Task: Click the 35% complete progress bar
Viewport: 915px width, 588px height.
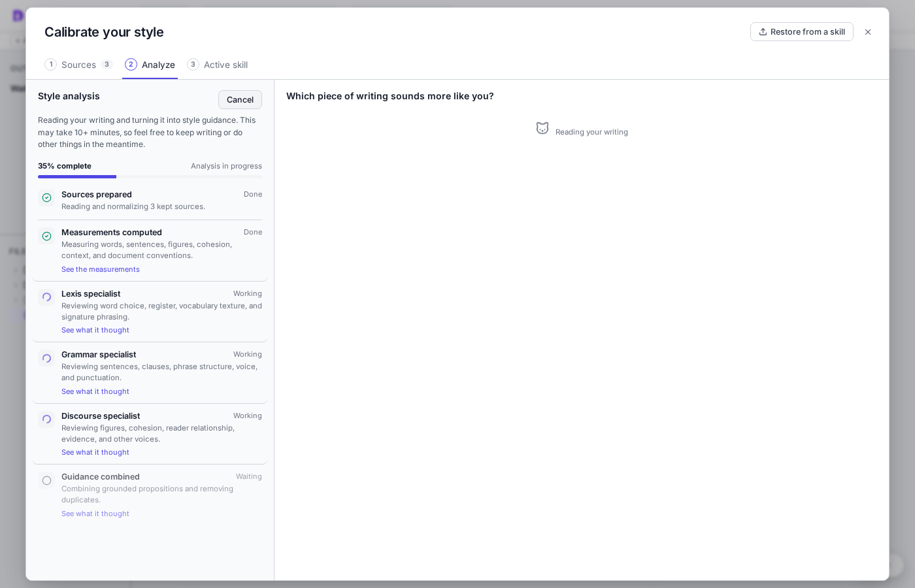Action: (x=150, y=176)
